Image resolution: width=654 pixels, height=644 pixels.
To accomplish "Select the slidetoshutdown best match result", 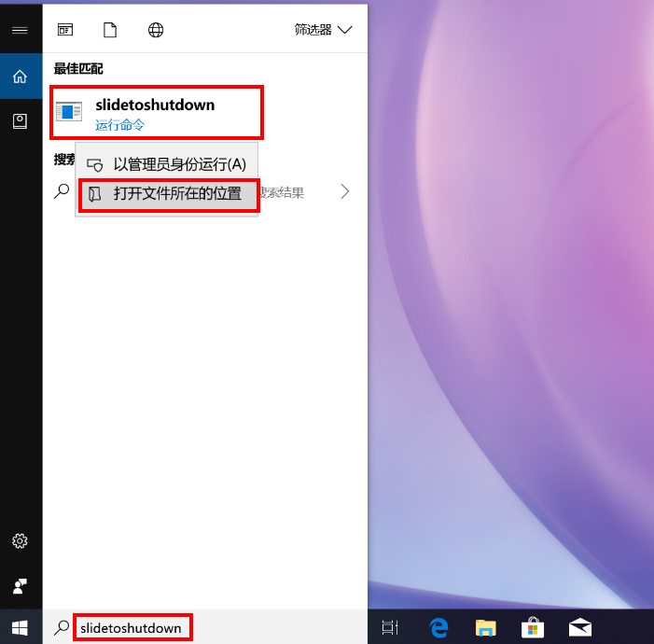I will [x=156, y=112].
